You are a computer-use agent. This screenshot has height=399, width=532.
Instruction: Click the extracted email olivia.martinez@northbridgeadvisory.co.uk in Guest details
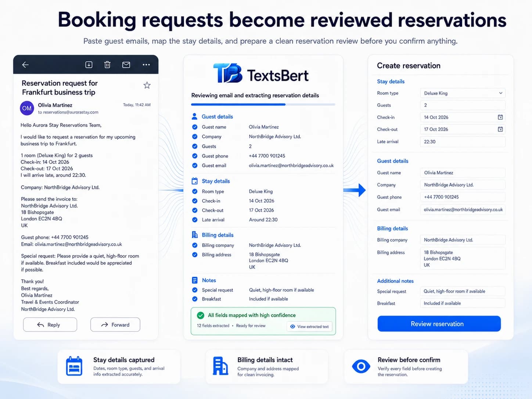291,165
